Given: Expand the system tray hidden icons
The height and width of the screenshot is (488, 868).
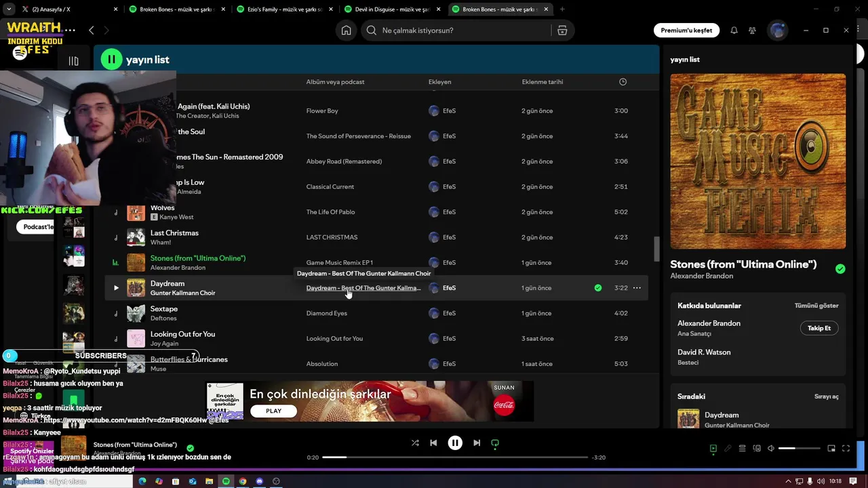Looking at the screenshot, I should coord(787,481).
